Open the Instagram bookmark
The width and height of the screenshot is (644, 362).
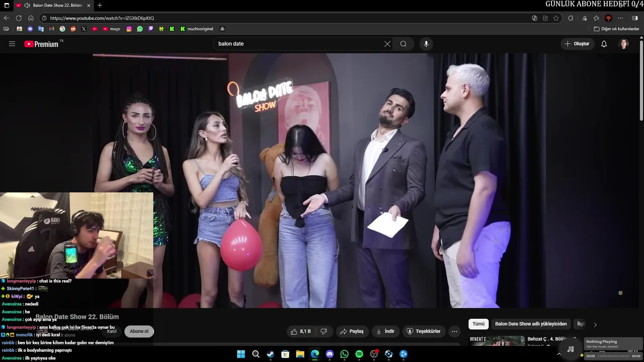tap(129, 29)
